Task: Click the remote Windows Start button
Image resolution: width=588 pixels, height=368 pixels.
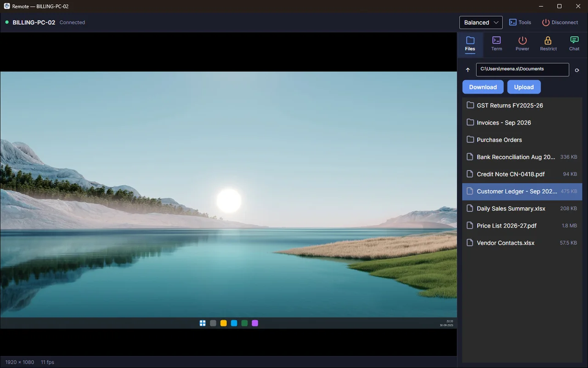Action: coord(203,323)
